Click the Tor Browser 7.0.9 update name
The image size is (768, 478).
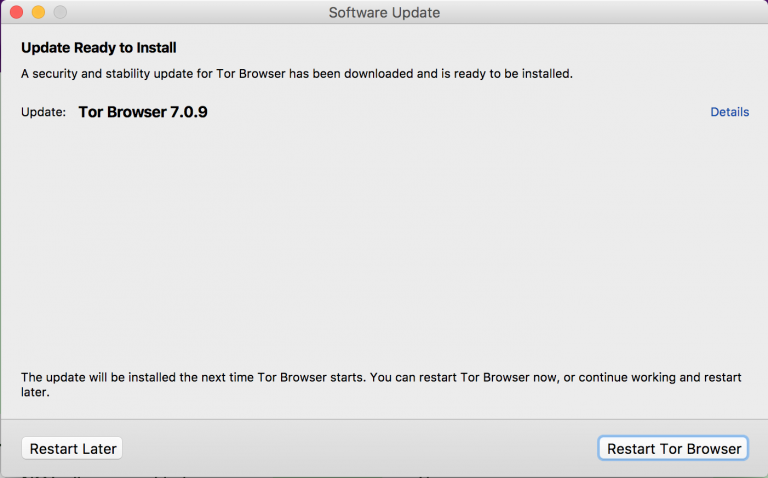tap(142, 112)
